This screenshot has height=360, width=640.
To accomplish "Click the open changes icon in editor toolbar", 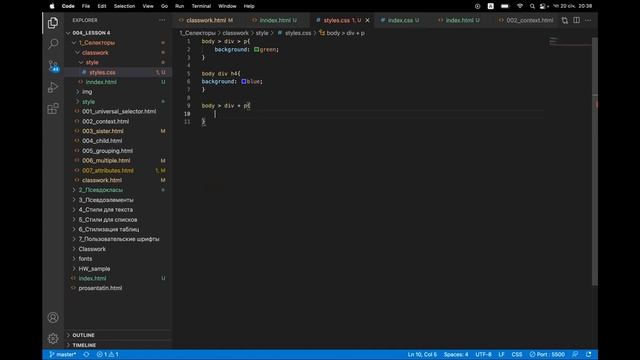I will click(x=564, y=20).
